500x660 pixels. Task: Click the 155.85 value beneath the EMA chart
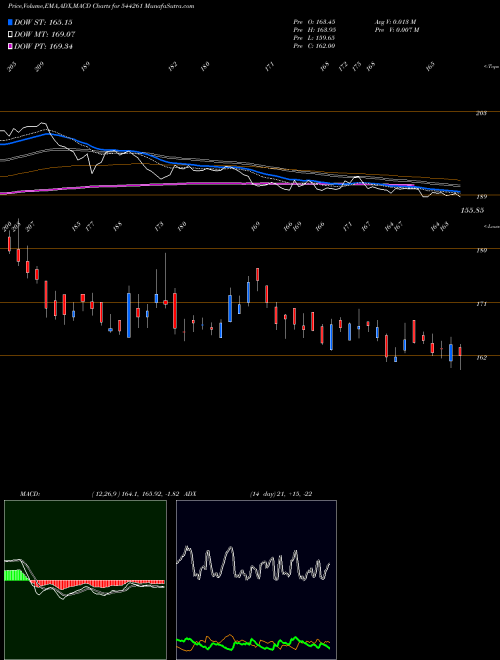tap(472, 210)
